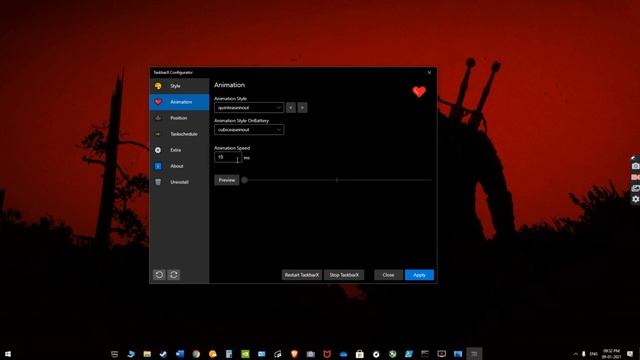Apply the settings with the Apply button
Screen dimensions: 640x360
click(419, 275)
